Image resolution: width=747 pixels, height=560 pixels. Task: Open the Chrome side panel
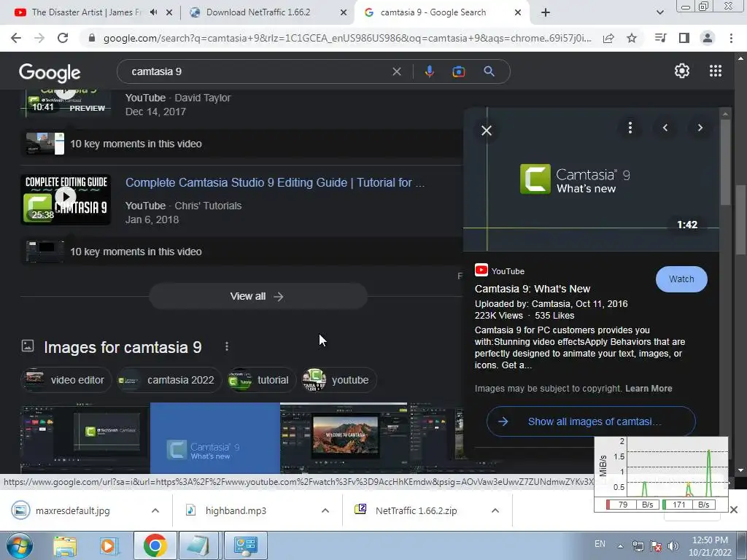684,38
